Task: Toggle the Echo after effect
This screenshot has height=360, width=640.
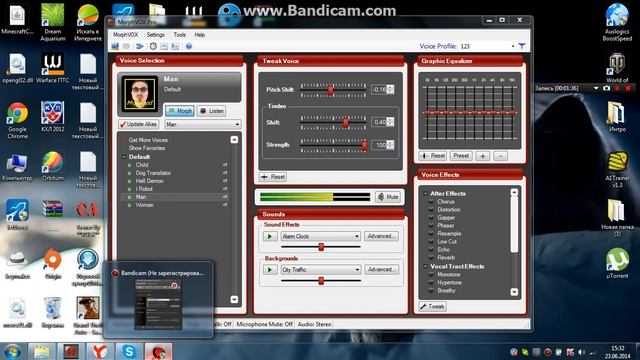Action: click(x=431, y=249)
